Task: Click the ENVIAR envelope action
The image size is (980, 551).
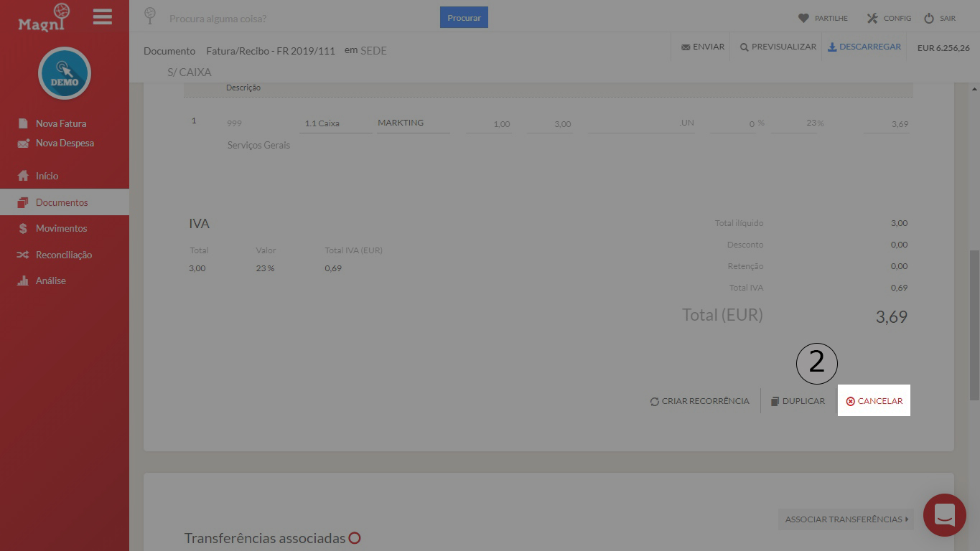Action: 683,46
